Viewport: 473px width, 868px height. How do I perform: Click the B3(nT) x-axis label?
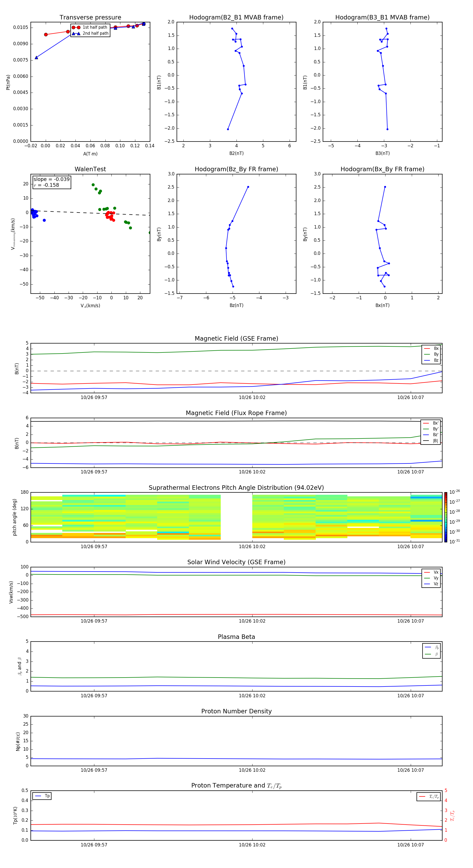pyautogui.click(x=382, y=153)
